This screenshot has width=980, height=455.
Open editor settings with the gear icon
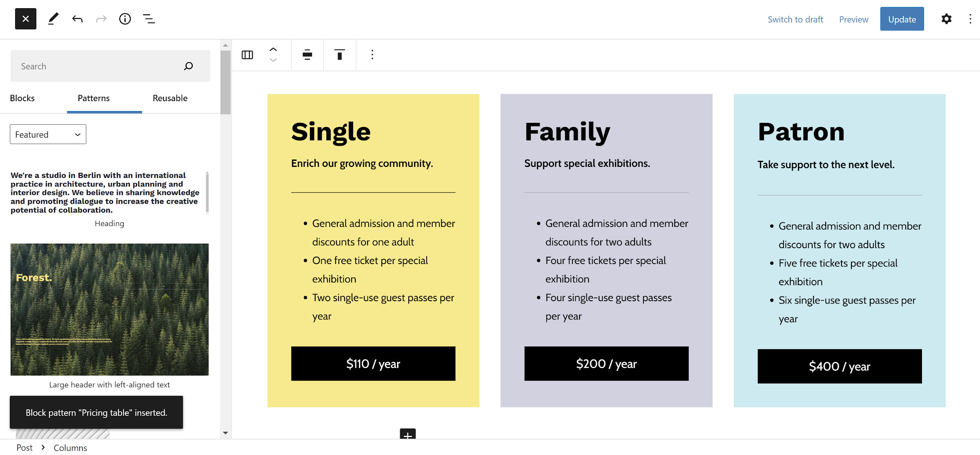coord(947,19)
